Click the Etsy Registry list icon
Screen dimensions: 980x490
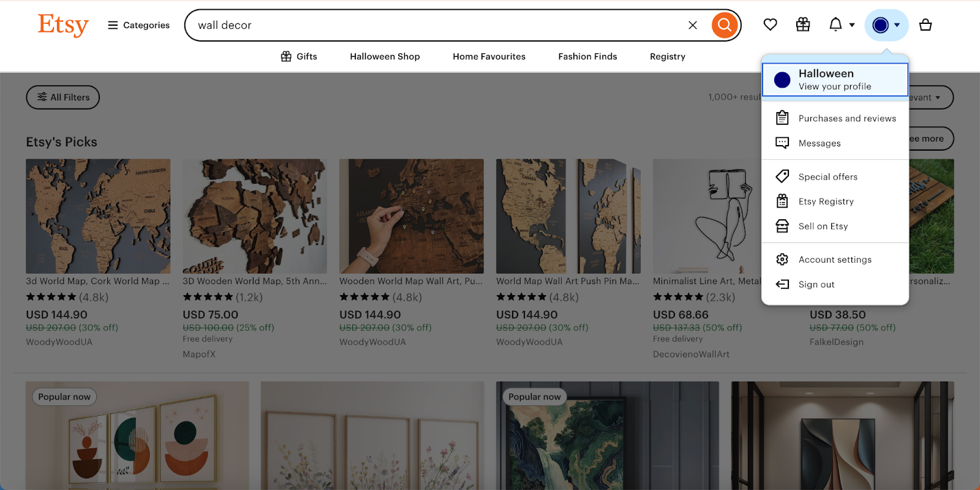pos(782,201)
